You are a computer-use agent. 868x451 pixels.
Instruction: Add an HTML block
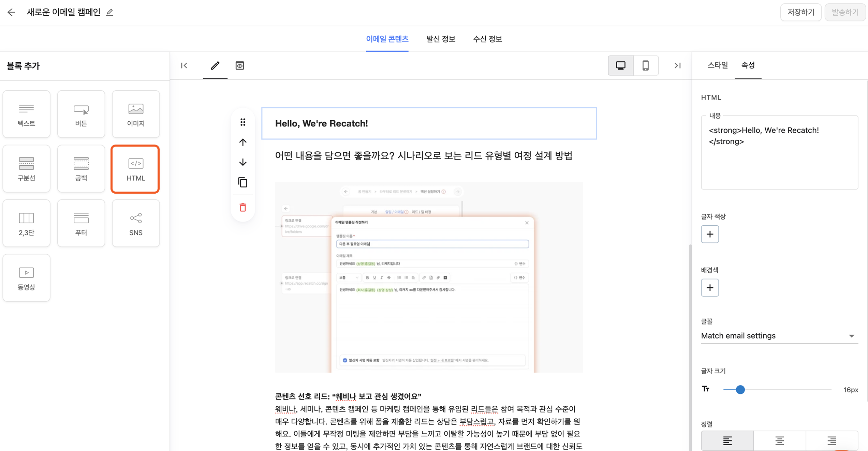point(135,169)
